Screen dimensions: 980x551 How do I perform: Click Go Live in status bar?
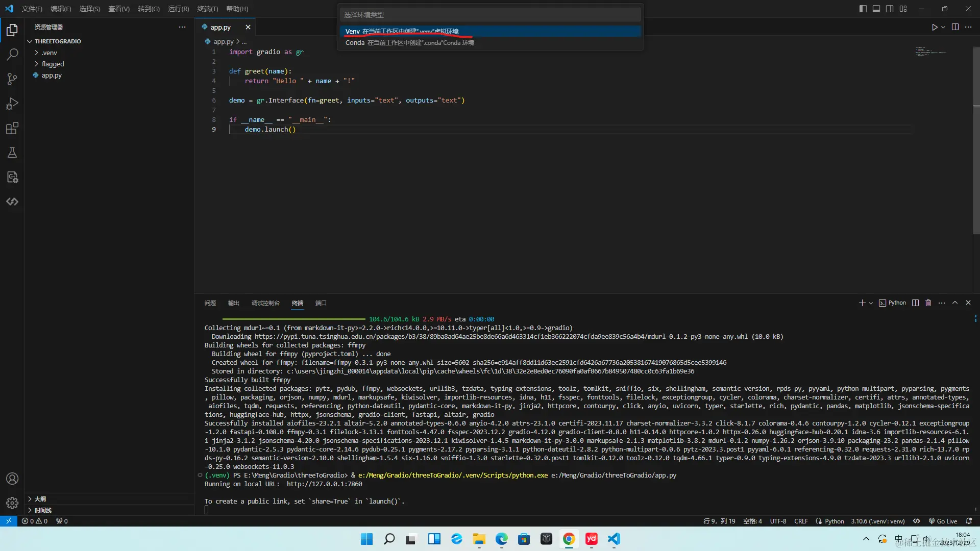click(x=943, y=521)
